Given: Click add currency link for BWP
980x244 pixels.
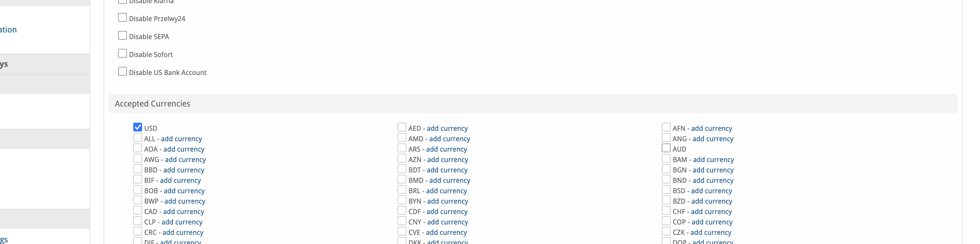Looking at the screenshot, I should pos(184,201).
